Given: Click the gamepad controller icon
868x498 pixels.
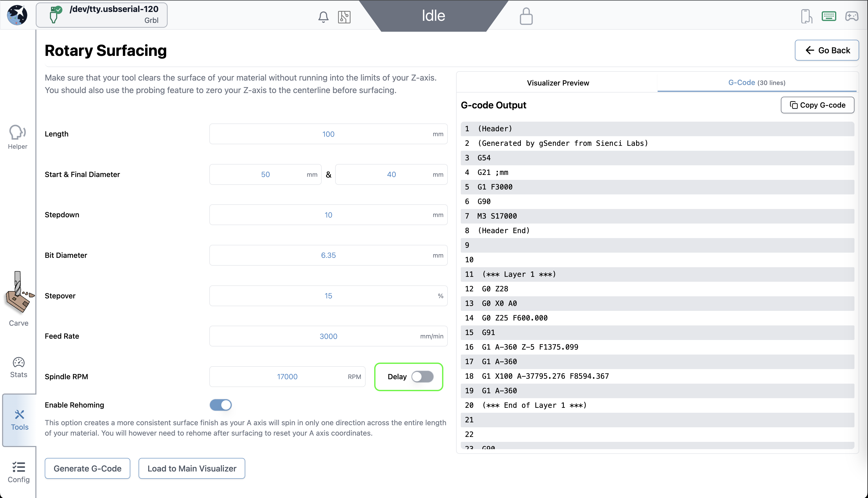Looking at the screenshot, I should 852,16.
